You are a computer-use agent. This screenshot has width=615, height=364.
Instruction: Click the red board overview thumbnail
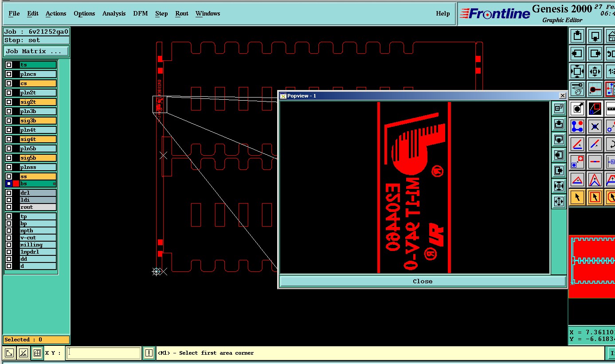click(591, 266)
